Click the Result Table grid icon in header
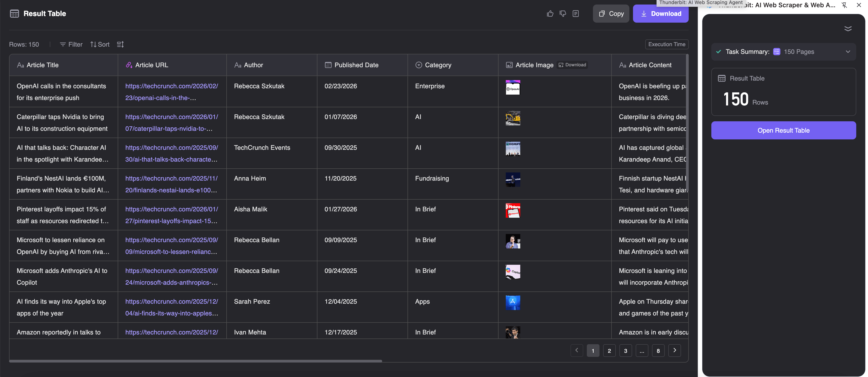The height and width of the screenshot is (377, 868). 15,14
